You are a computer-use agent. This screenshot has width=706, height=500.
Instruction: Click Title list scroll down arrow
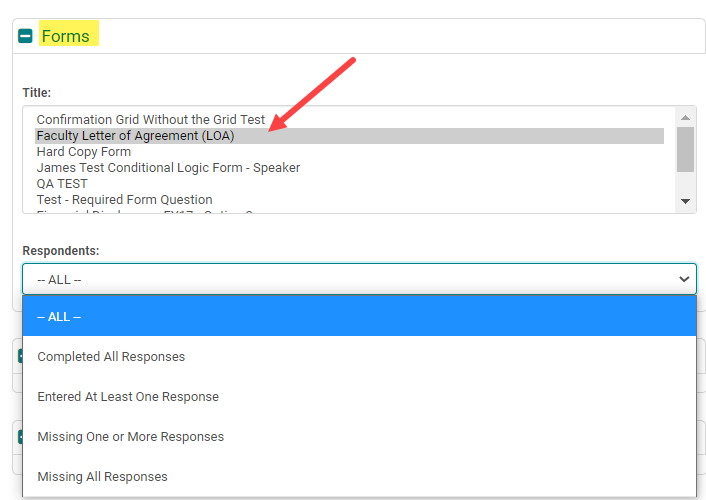click(685, 201)
